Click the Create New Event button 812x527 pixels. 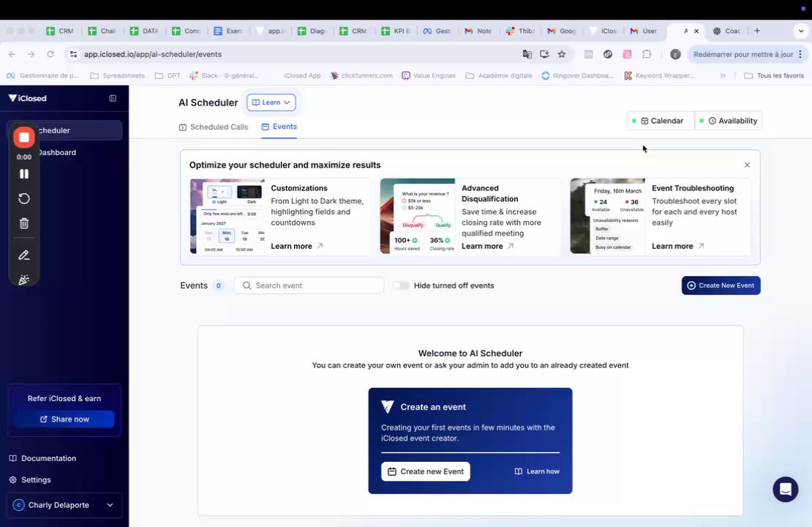721,285
